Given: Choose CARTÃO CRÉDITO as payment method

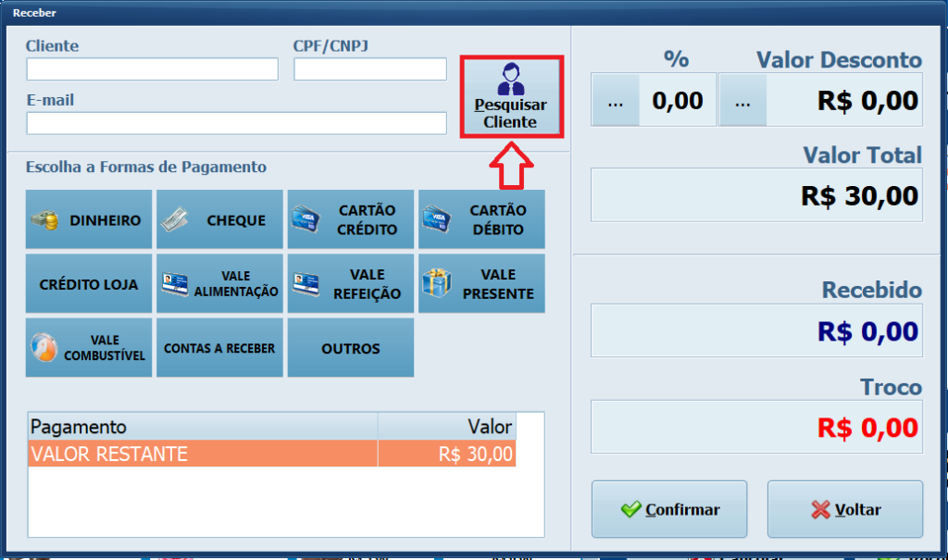Looking at the screenshot, I should (x=350, y=219).
